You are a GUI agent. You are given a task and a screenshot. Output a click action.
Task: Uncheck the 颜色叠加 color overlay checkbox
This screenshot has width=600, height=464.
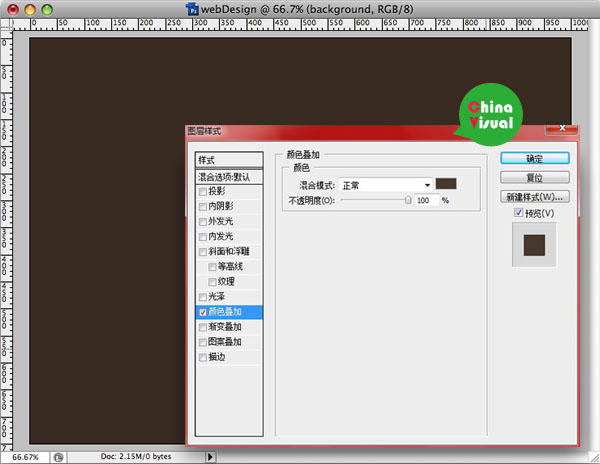[203, 312]
